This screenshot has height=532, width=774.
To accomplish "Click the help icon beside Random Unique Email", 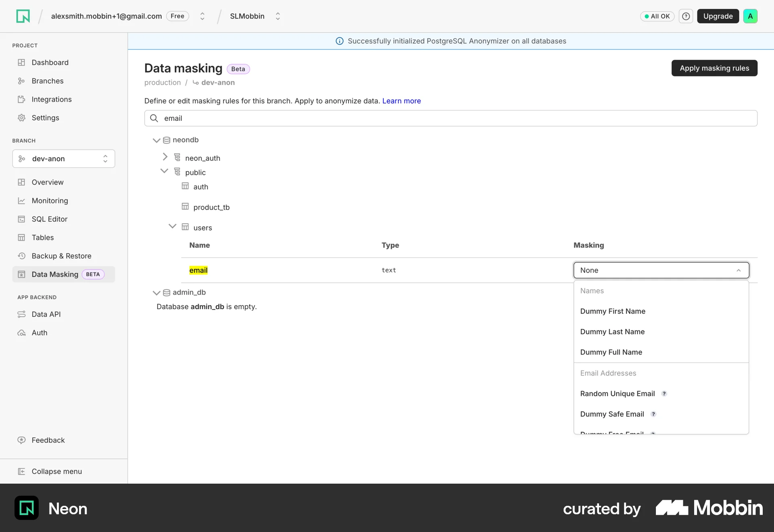I will tap(664, 394).
